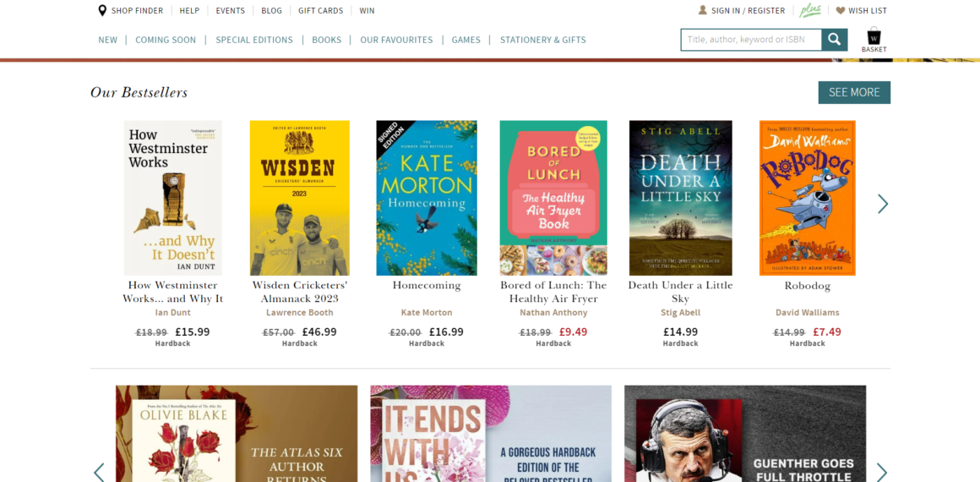Screen dimensions: 980x482
Task: Click the Shop Finder location pin
Action: 102,11
